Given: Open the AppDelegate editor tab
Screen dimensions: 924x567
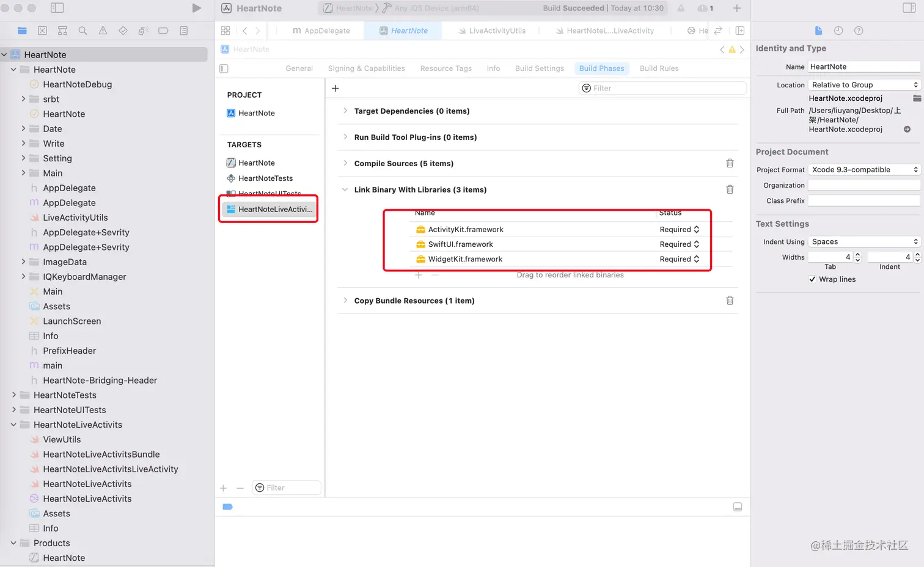Looking at the screenshot, I should click(321, 31).
